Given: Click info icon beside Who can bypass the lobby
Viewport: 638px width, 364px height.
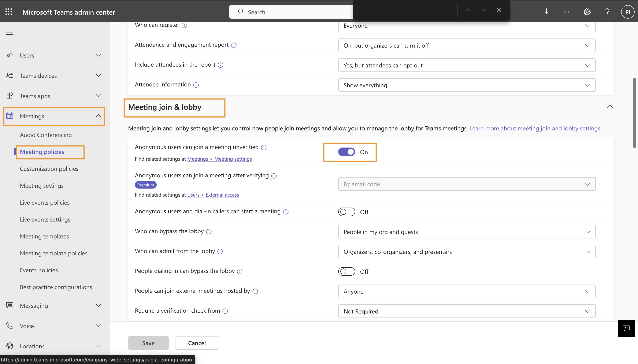Looking at the screenshot, I should pyautogui.click(x=209, y=232).
